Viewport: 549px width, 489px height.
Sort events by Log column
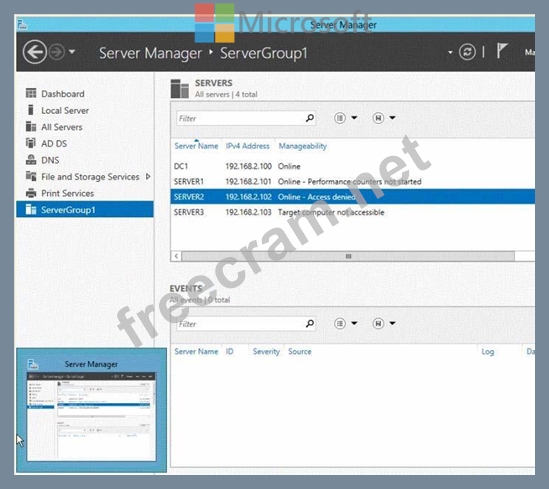487,351
